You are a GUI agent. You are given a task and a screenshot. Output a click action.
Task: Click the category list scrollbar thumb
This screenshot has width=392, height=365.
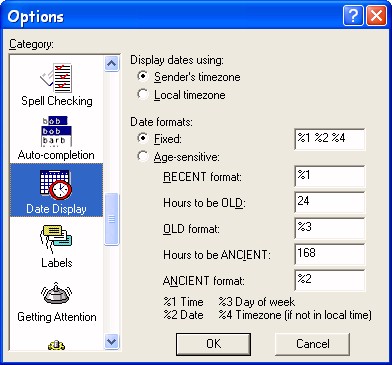coord(111,219)
